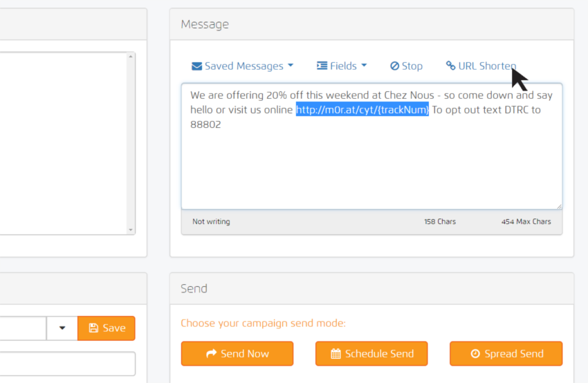
Task: Click the down arrow of the left panel scrollbar
Action: [131, 230]
